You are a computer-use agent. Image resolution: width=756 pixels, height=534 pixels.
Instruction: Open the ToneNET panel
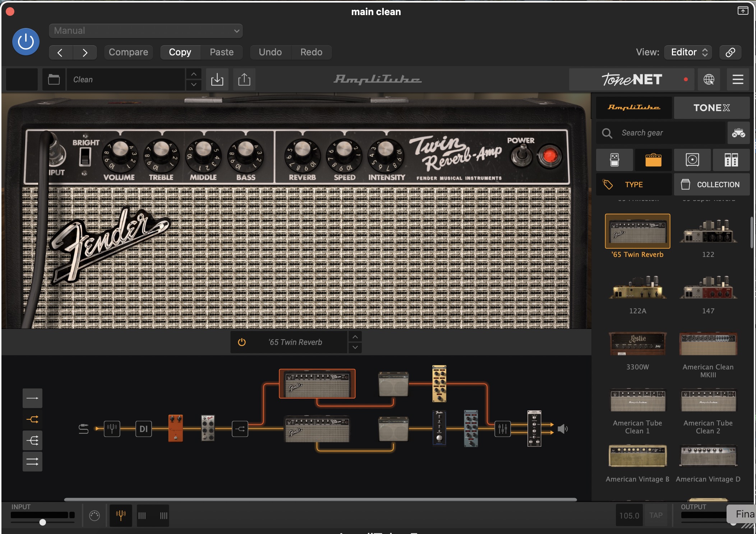click(632, 79)
